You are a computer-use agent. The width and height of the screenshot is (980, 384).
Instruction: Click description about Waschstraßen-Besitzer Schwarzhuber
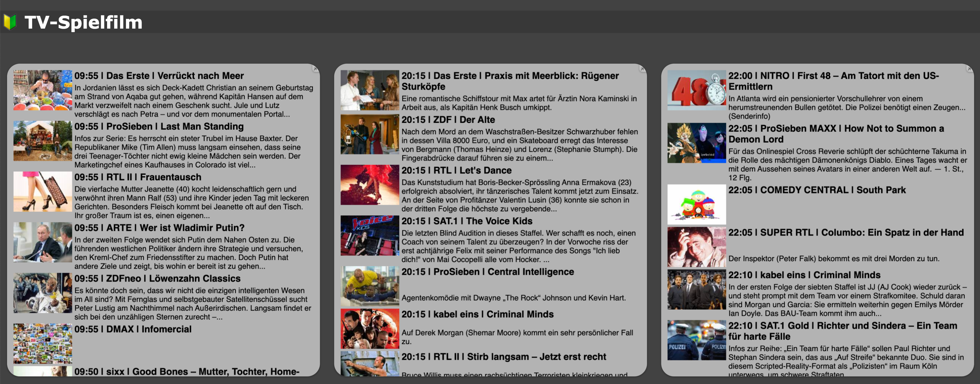(x=520, y=145)
